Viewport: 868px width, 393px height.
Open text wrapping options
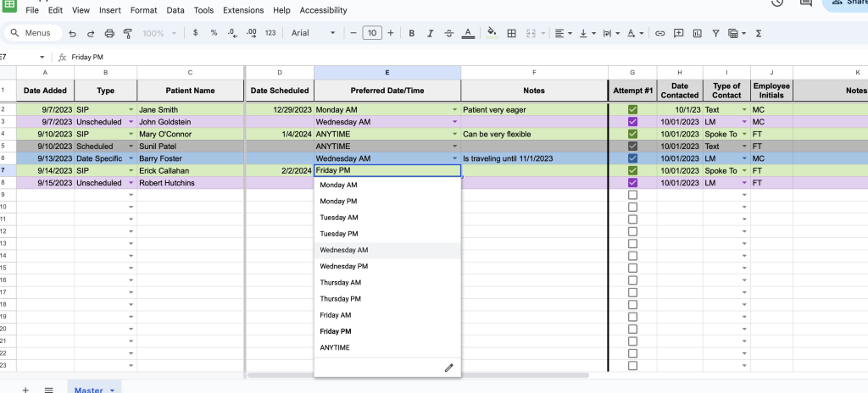click(x=610, y=33)
